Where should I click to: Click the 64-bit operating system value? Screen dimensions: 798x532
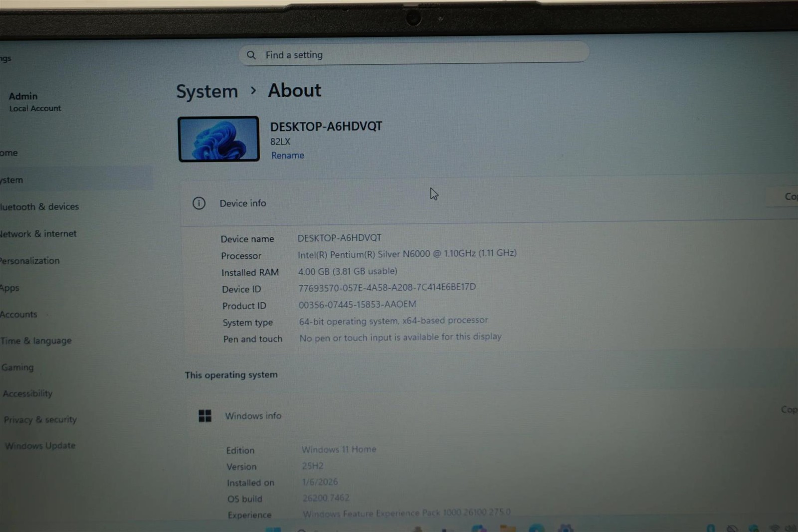[x=394, y=321]
